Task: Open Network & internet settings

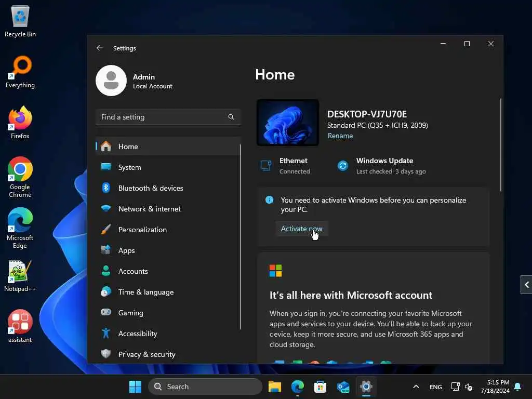Action: click(x=168, y=209)
